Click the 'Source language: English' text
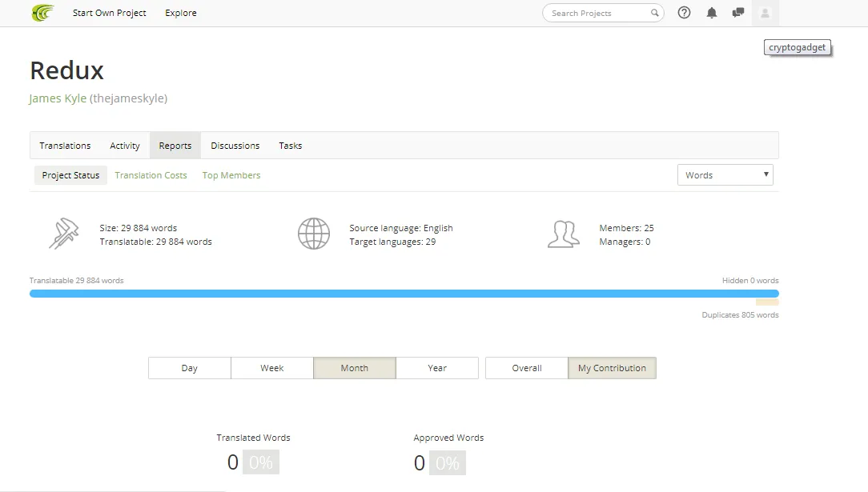This screenshot has height=492, width=868. [x=401, y=228]
